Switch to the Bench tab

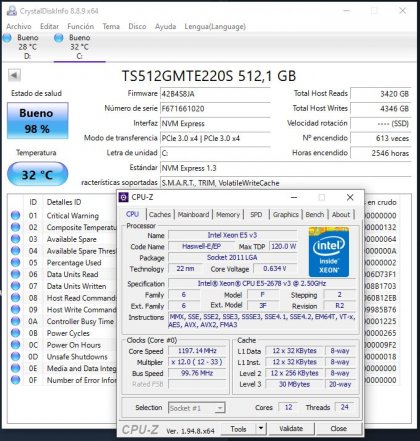315,214
